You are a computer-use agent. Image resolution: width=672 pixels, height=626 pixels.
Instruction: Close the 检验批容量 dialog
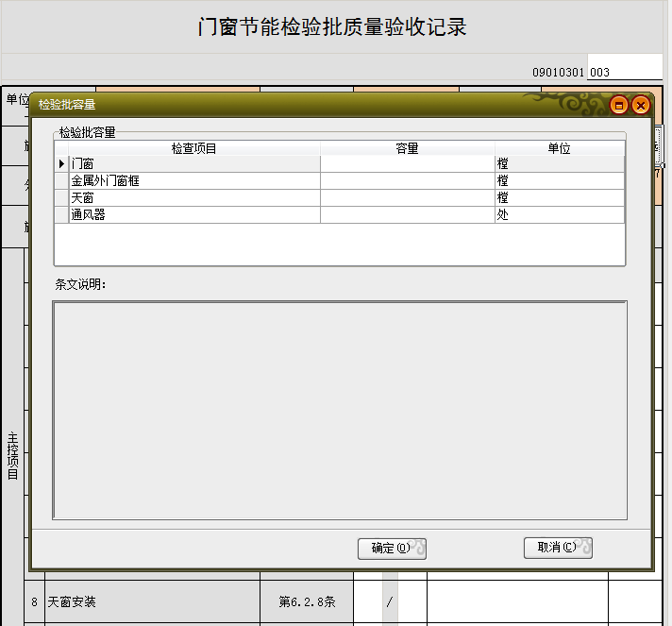coord(641,105)
